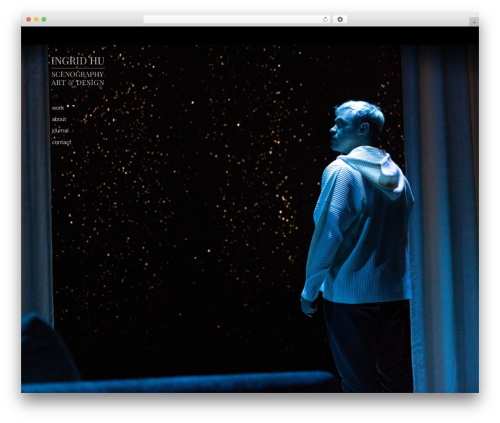Close the browser window with red dot
500x423 pixels.
[x=29, y=20]
